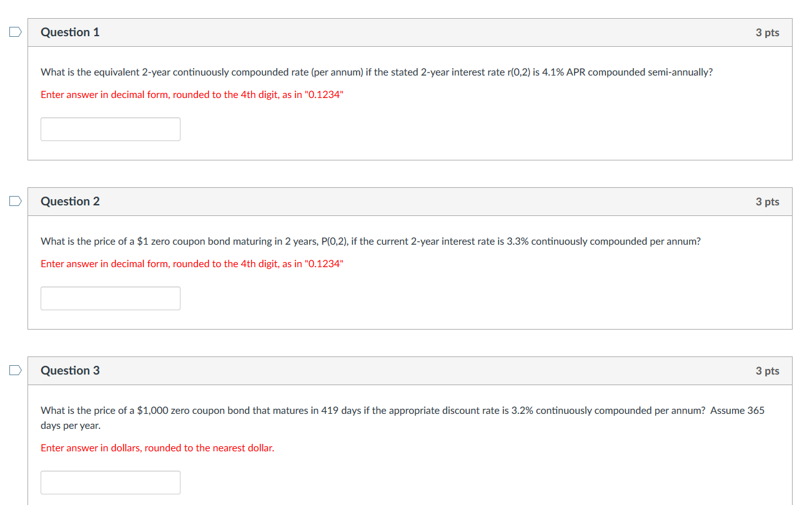
Task: Flag Question 2 for review
Action: [x=14, y=200]
